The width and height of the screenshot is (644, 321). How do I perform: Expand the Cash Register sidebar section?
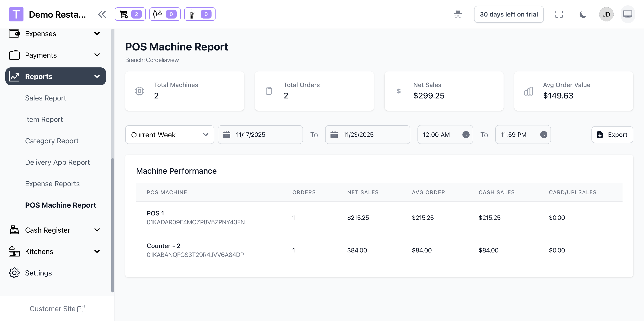(55, 230)
